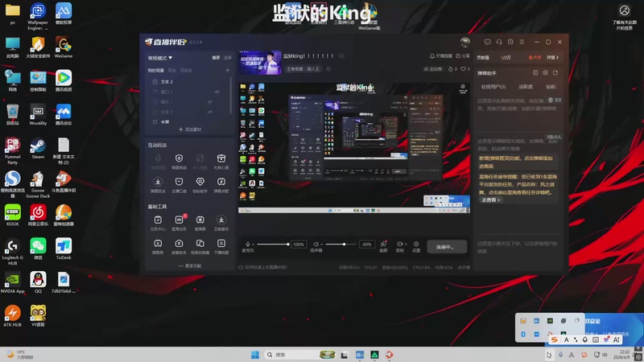This screenshot has height=362, width=644.
Task: Switch to the 竖屏 orientation tab
Action: [x=228, y=58]
